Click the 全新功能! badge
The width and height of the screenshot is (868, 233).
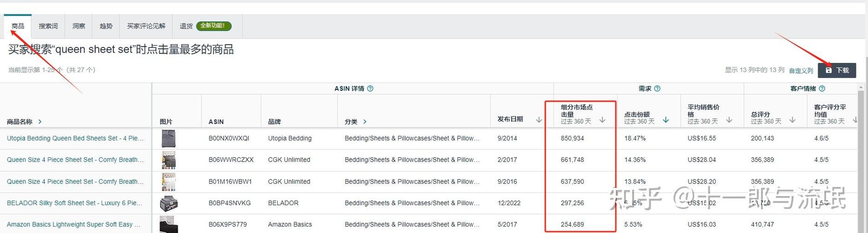(214, 26)
